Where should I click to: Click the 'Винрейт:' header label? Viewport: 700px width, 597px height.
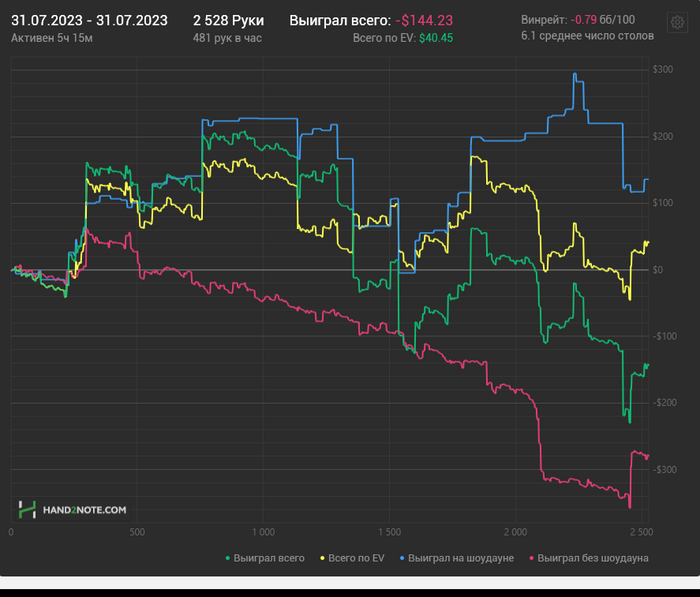tap(544, 20)
